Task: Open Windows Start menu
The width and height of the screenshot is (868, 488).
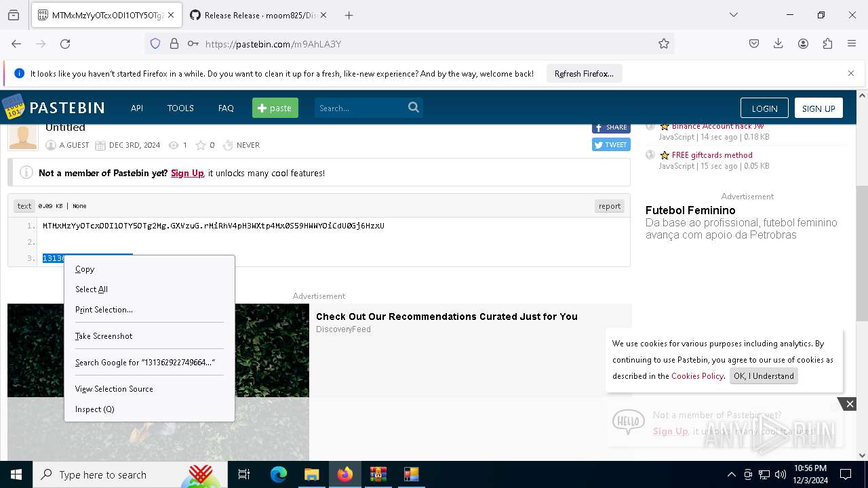Action: pos(16,474)
